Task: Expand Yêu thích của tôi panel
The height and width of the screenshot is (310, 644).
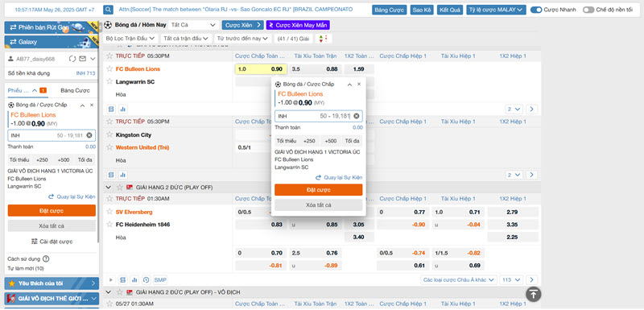Action: pyautogui.click(x=52, y=283)
